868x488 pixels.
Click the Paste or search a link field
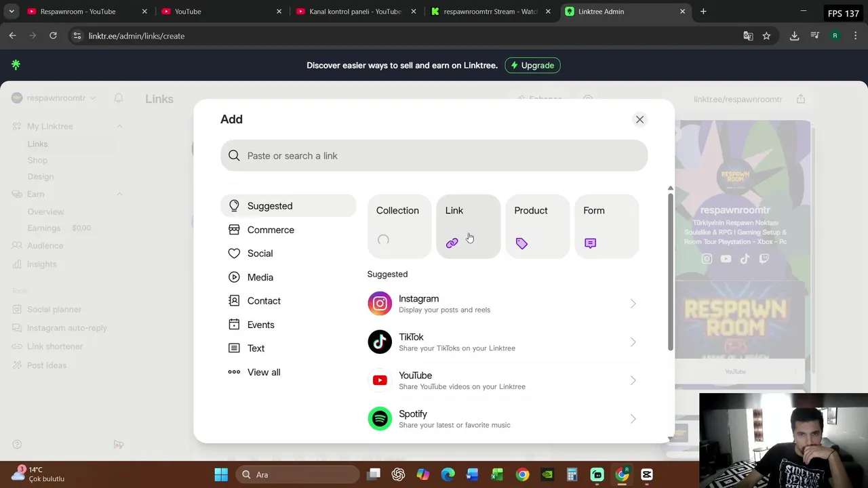[x=434, y=156]
